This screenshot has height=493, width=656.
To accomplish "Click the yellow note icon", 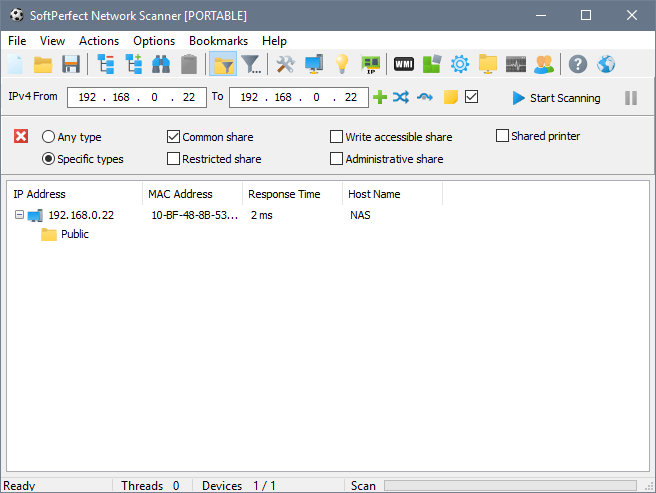I will tap(451, 97).
